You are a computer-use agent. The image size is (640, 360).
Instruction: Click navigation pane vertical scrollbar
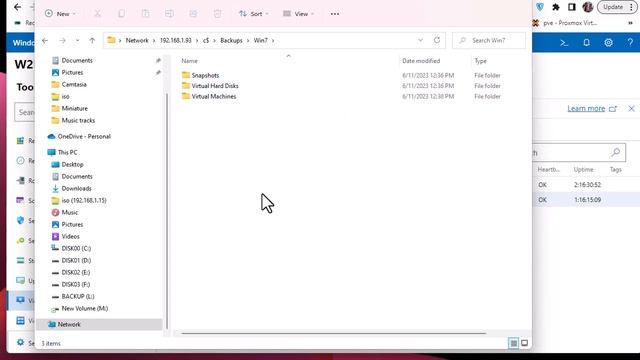coord(167,211)
